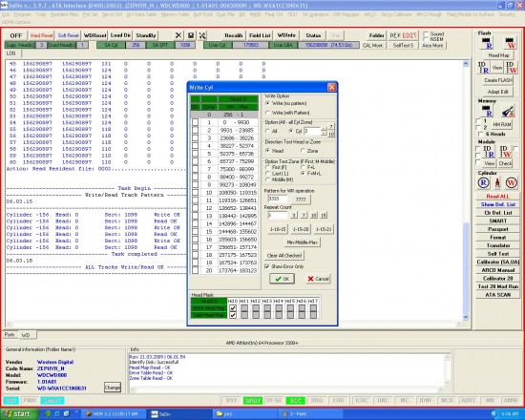Select Write (with Pattern) radio option
The height and width of the screenshot is (420, 525).
click(x=267, y=113)
